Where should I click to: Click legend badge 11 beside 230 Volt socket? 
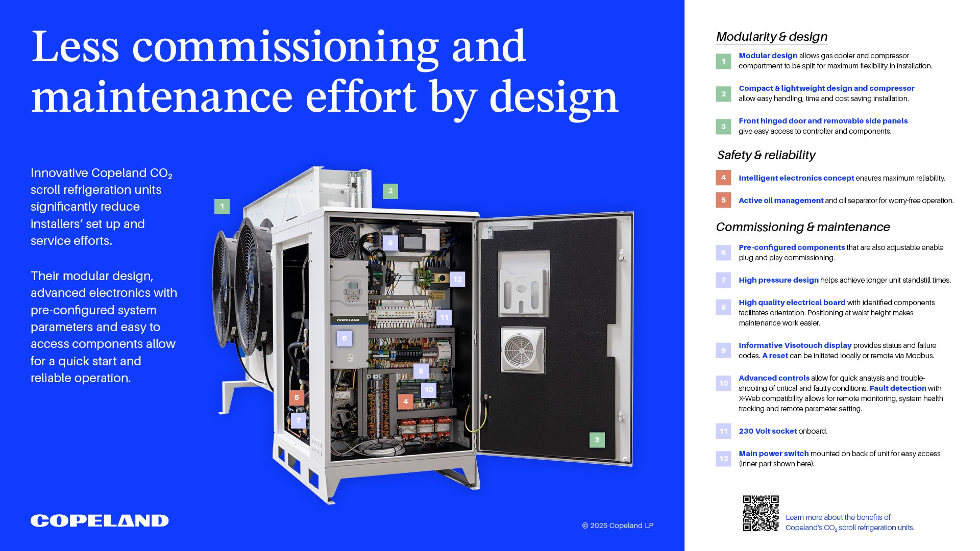click(x=723, y=431)
